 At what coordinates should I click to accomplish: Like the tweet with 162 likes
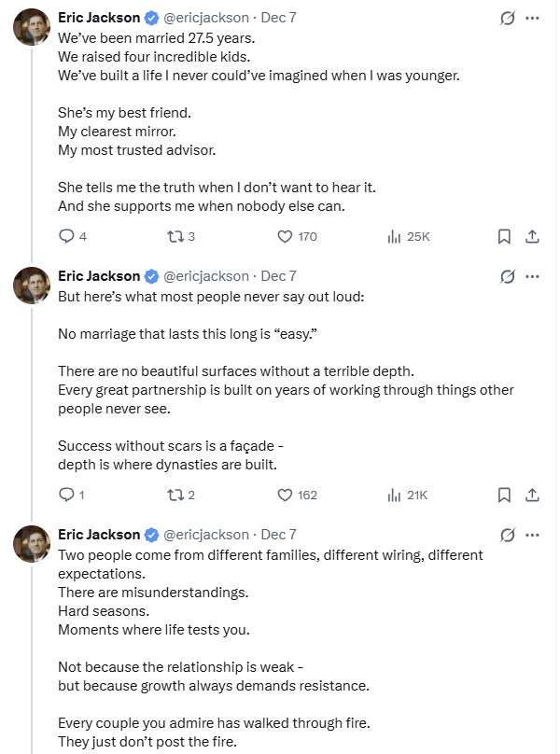[286, 495]
